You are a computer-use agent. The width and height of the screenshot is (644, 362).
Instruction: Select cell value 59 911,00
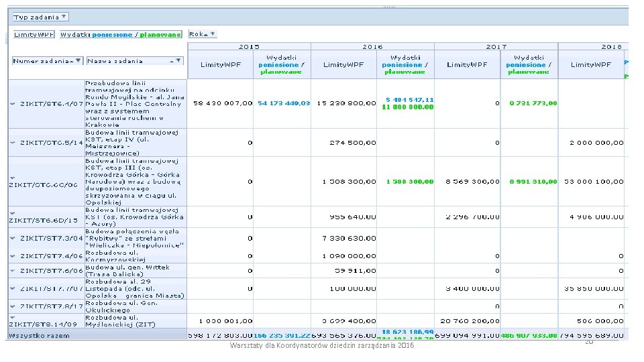(356, 271)
